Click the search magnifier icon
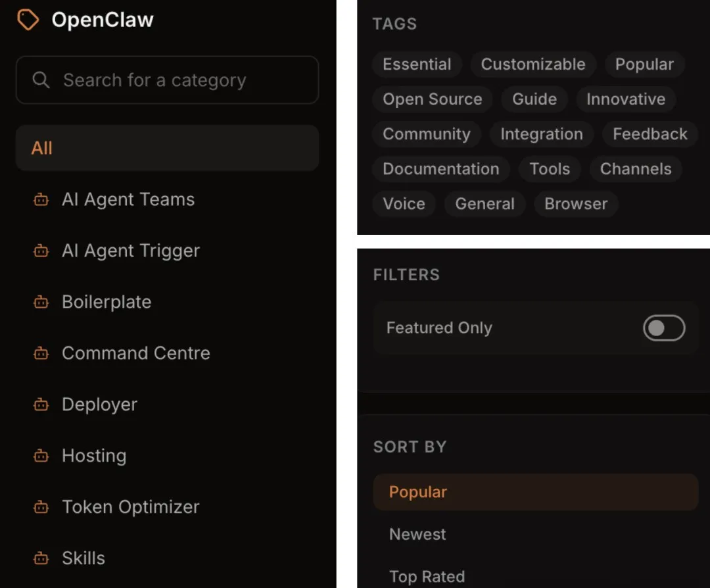This screenshot has width=710, height=588. (41, 80)
